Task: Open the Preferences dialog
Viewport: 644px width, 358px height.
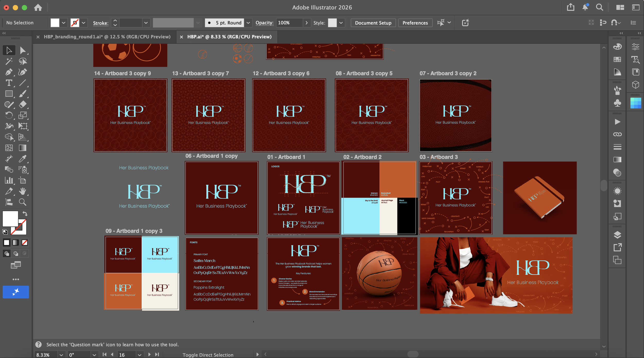Action: [415, 23]
